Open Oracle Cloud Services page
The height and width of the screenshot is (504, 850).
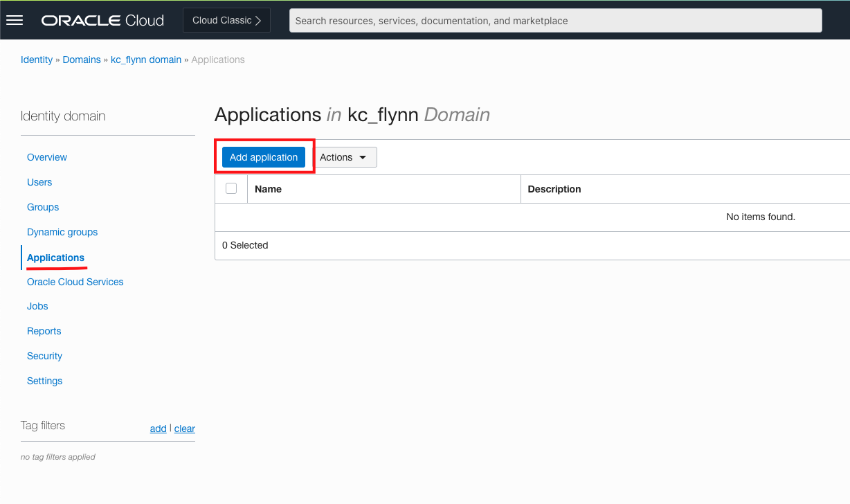(75, 282)
